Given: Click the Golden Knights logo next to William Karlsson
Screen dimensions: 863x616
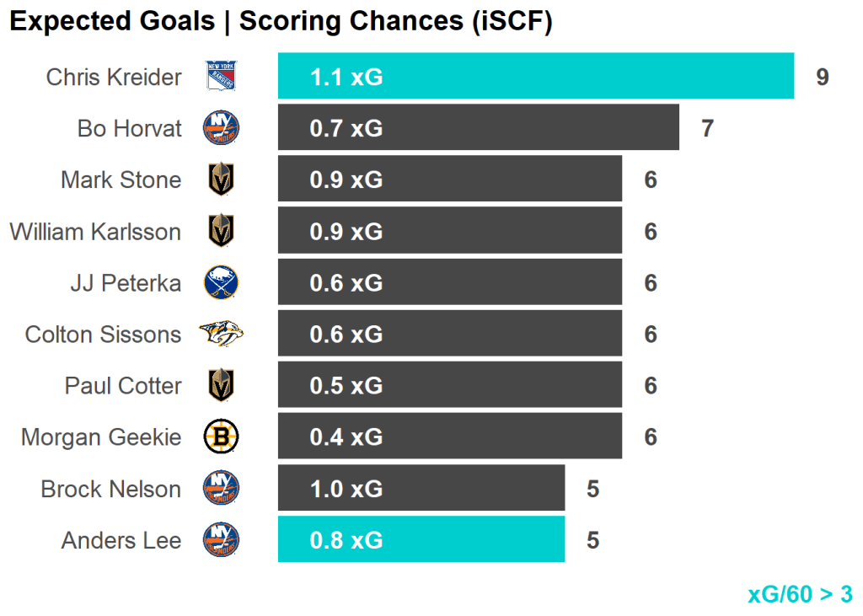Looking at the screenshot, I should click(221, 231).
